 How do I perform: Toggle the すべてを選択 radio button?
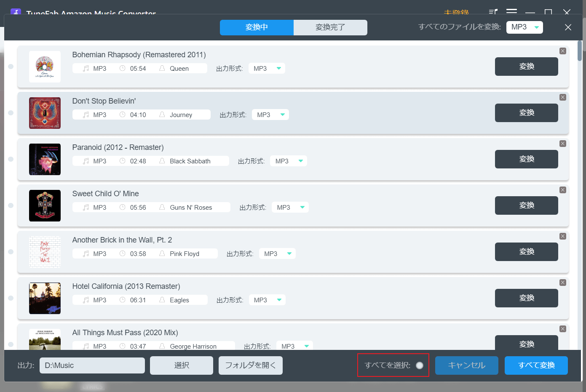pos(420,365)
